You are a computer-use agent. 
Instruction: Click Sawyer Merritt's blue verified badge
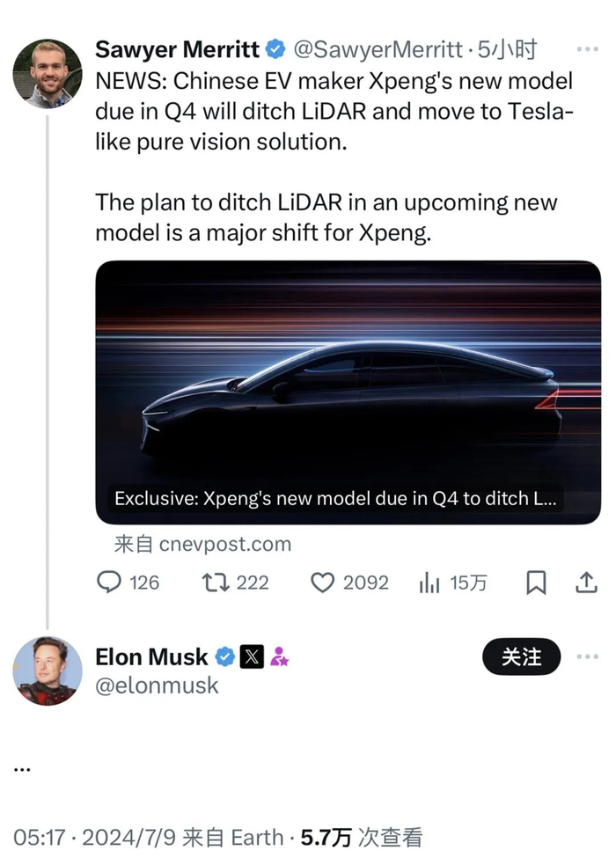coord(275,51)
